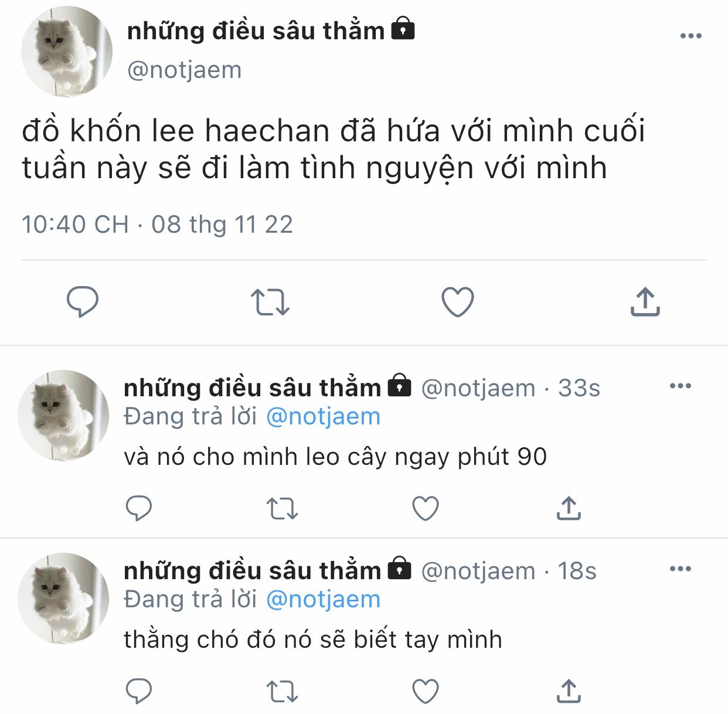Like the main tweet about lee haechan

457,302
